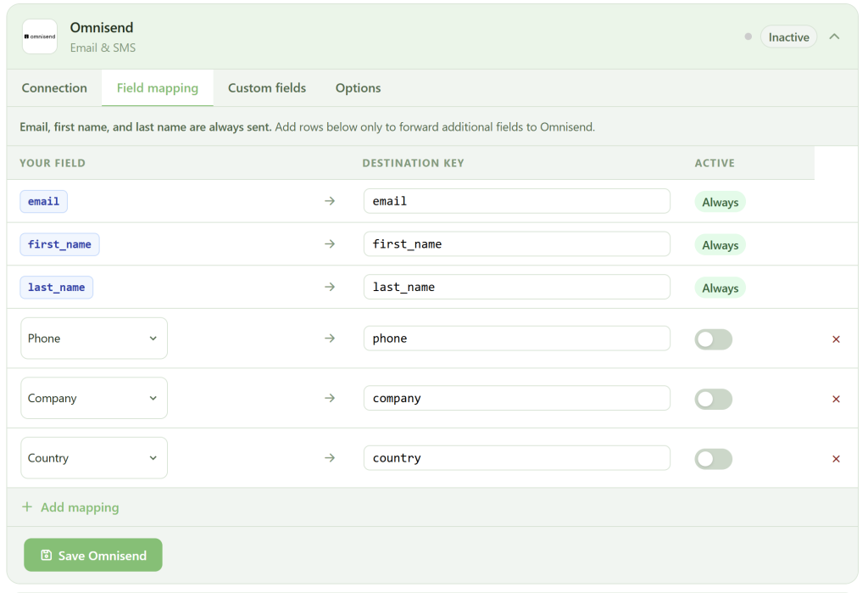
Task: Open the Country field dropdown
Action: coord(94,458)
